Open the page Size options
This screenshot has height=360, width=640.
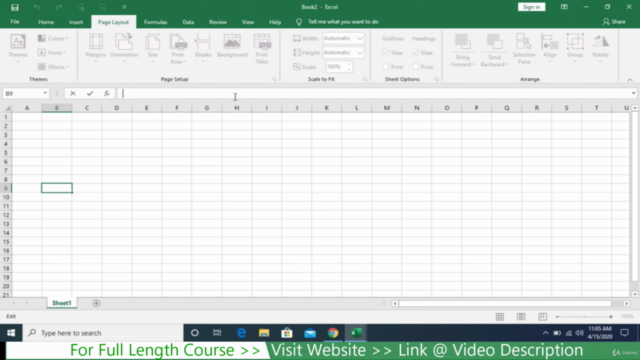tap(153, 49)
